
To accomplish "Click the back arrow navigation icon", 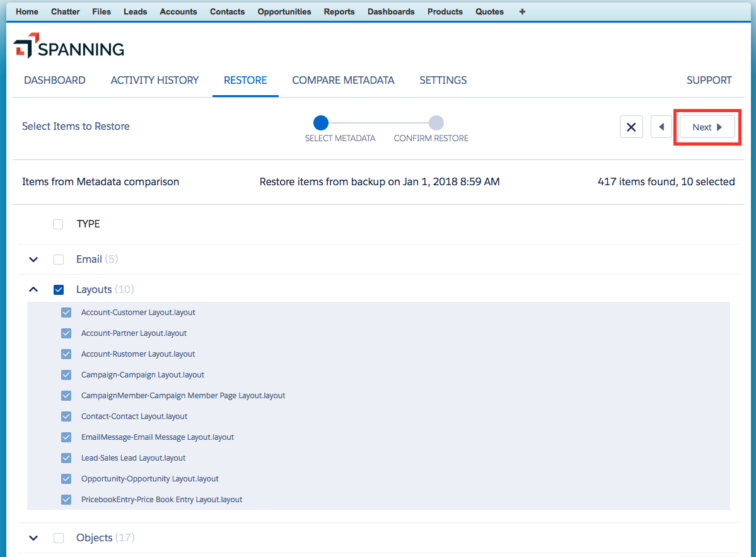I will tap(661, 127).
